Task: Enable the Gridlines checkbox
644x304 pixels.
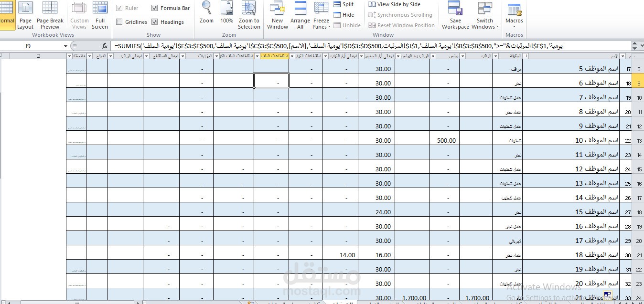Action: (119, 22)
